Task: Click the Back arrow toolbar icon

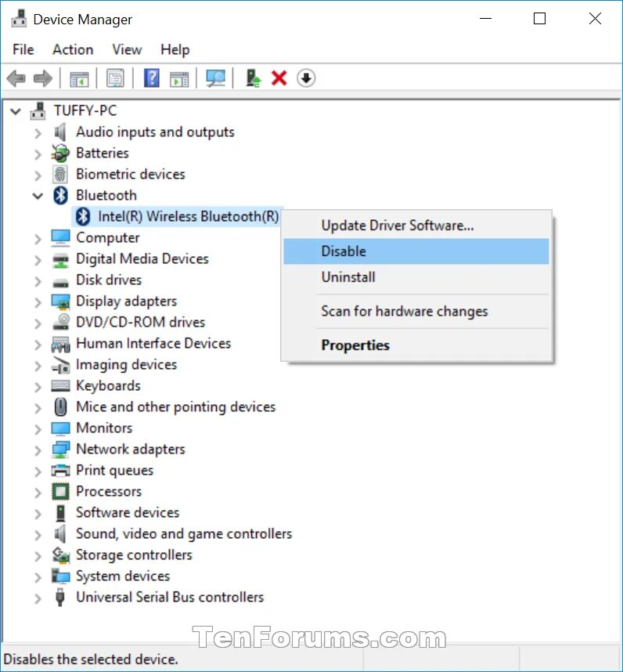Action: (x=16, y=78)
